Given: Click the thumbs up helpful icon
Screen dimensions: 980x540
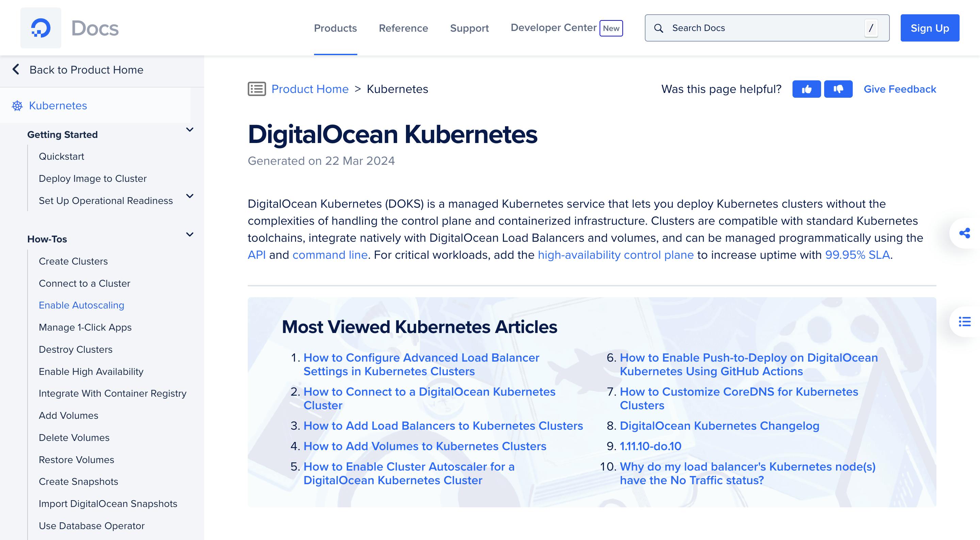Looking at the screenshot, I should (x=806, y=89).
